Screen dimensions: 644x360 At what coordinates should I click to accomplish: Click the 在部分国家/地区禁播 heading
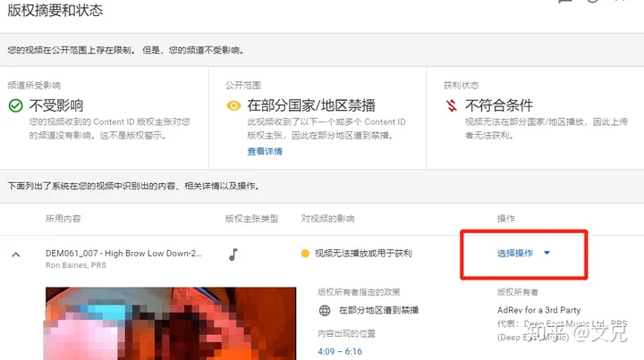[x=311, y=105]
